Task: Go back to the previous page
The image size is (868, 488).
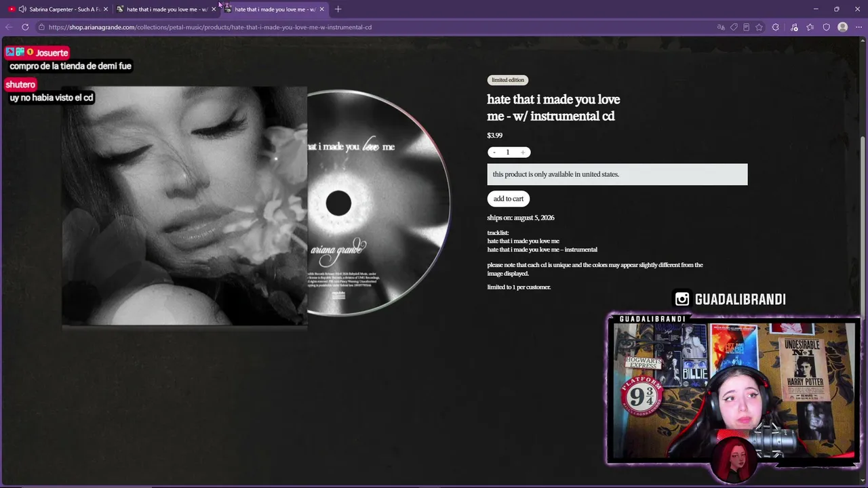Action: tap(9, 27)
